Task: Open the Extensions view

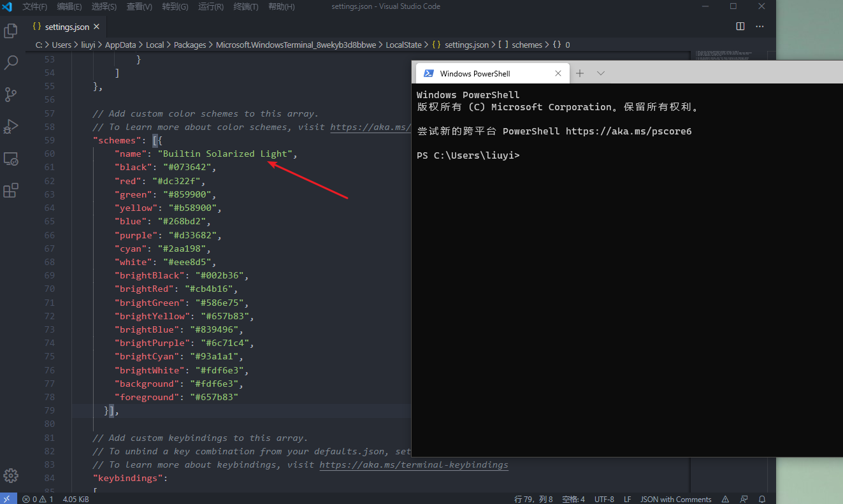Action: click(11, 191)
